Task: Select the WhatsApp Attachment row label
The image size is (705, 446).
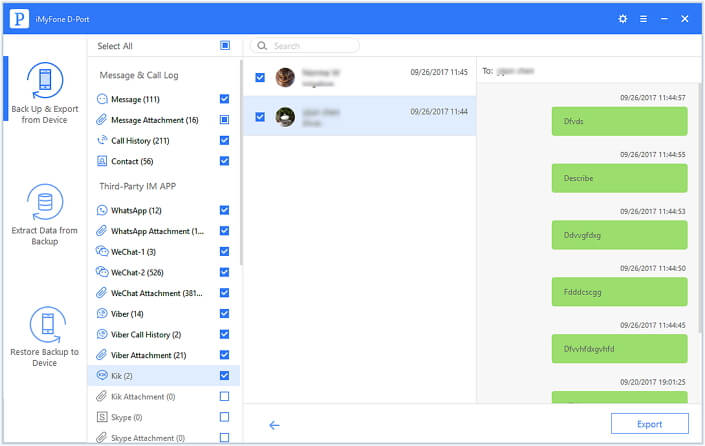Action: (157, 231)
